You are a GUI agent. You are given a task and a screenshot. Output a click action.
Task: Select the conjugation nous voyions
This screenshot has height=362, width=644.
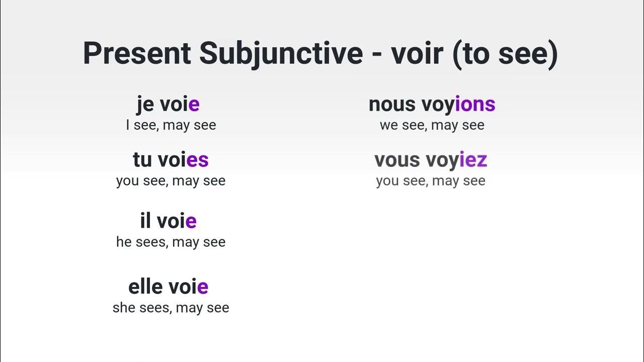click(432, 105)
